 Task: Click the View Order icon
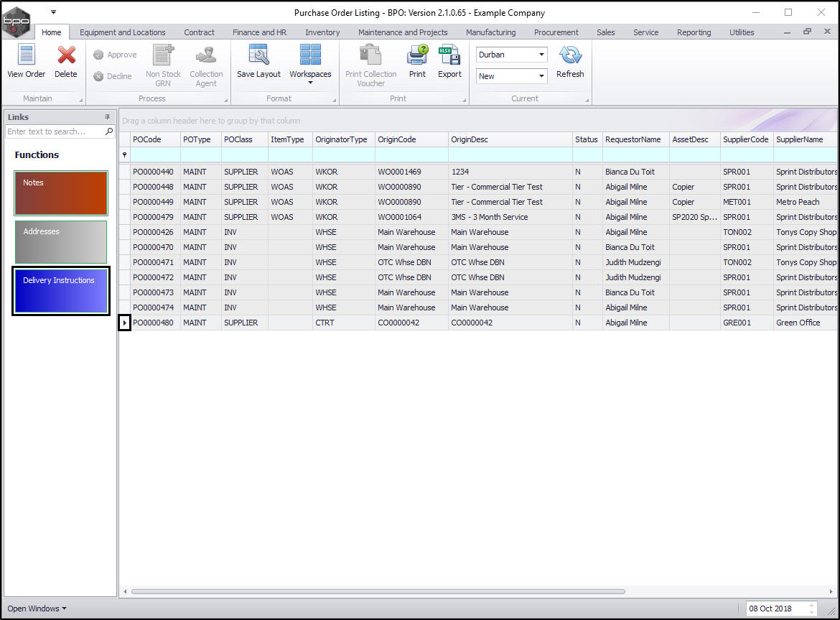(26, 56)
